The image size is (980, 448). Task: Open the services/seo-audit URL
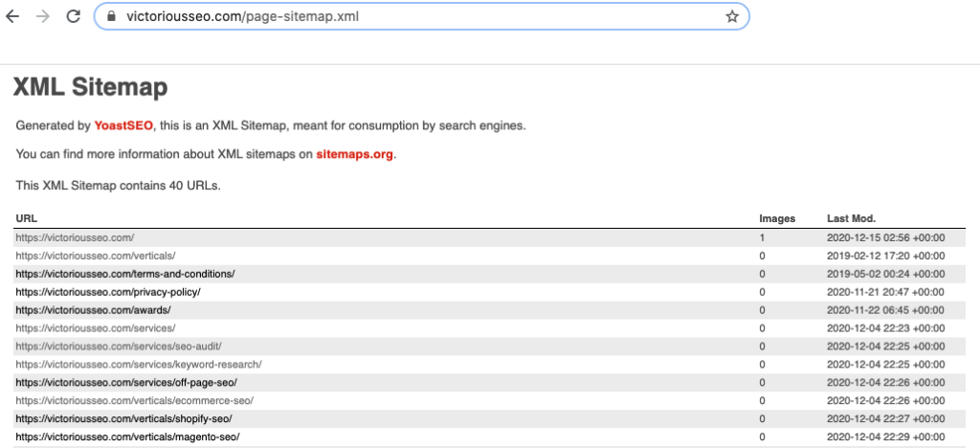point(119,346)
